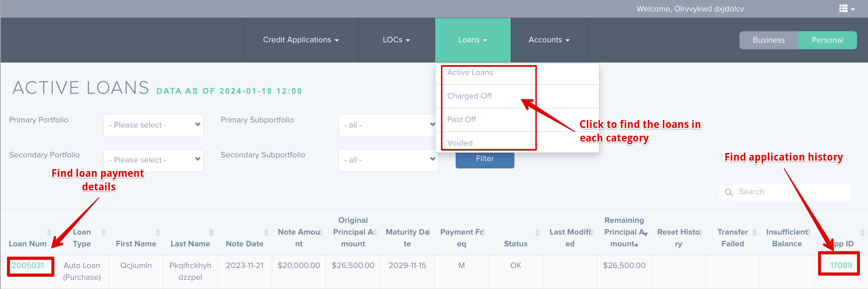Image resolution: width=868 pixels, height=289 pixels.
Task: Select Paid Off menu entry
Action: pos(517,120)
